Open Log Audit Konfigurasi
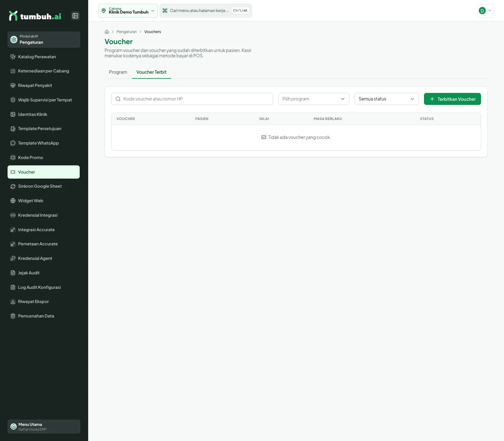504x441 pixels. (43, 287)
